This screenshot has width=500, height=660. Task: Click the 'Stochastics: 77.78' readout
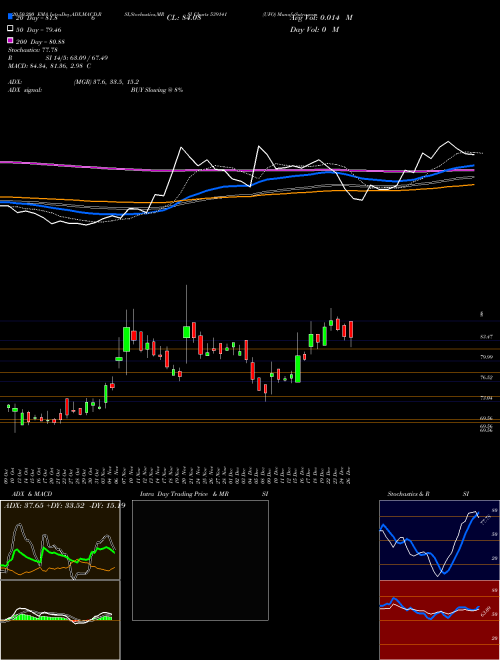tap(32, 50)
